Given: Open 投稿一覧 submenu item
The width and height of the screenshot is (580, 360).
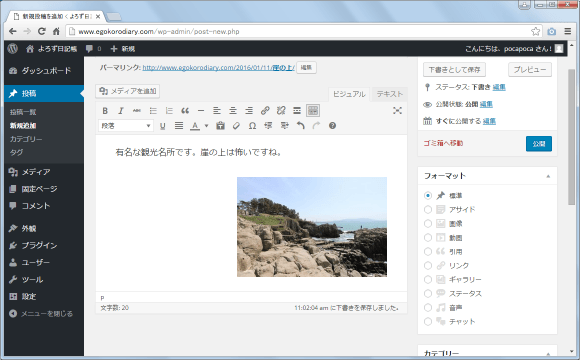Looking at the screenshot, I should point(23,112).
